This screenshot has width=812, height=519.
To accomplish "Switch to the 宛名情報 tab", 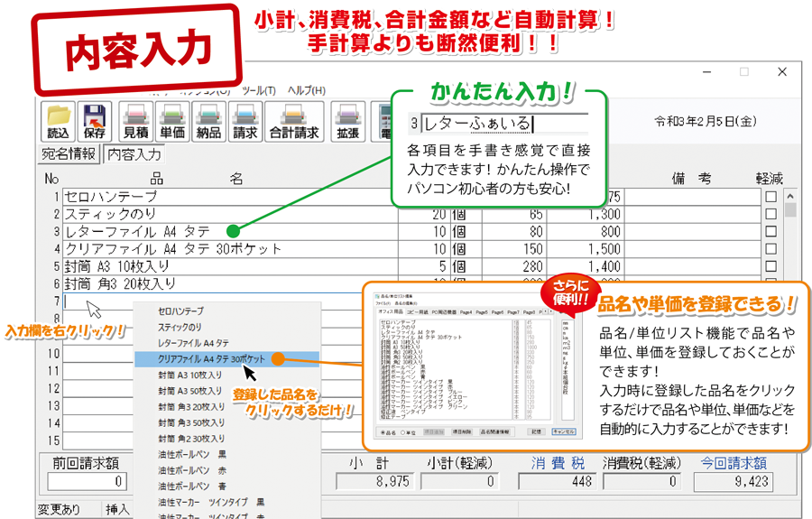I will point(69,153).
